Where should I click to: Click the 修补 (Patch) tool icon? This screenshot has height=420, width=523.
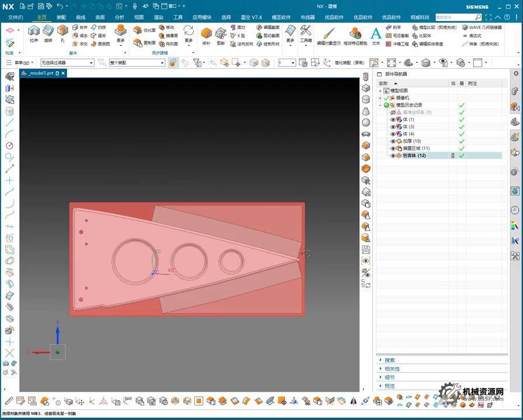(x=206, y=34)
